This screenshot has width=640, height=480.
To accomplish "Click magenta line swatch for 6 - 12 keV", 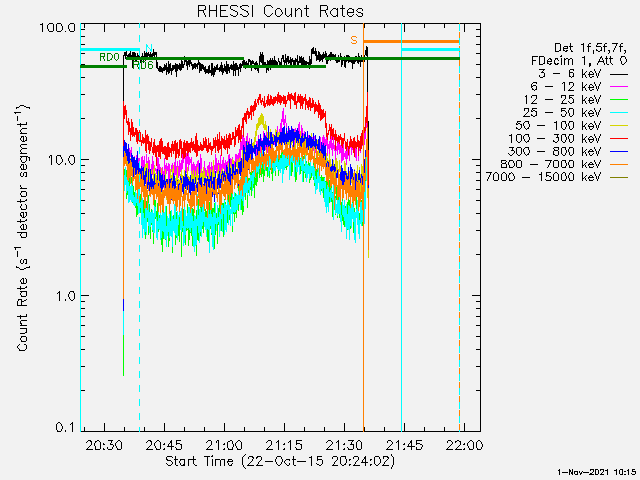I will 619,87.
